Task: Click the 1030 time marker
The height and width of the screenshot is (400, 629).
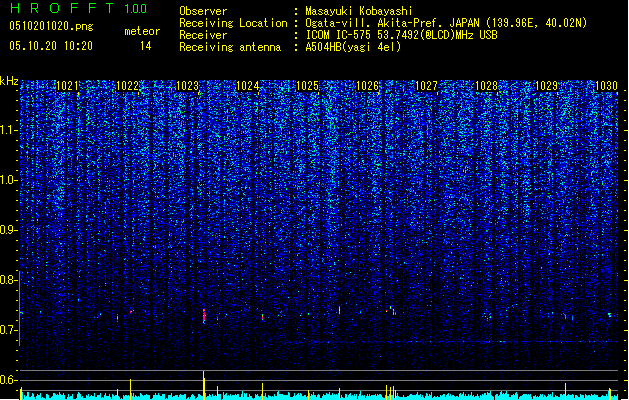Action: point(606,86)
